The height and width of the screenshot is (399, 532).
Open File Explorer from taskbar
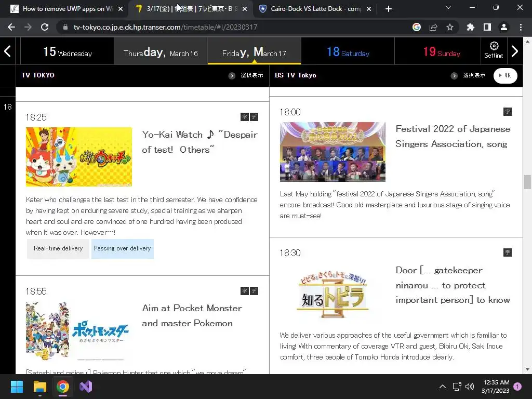[39, 387]
